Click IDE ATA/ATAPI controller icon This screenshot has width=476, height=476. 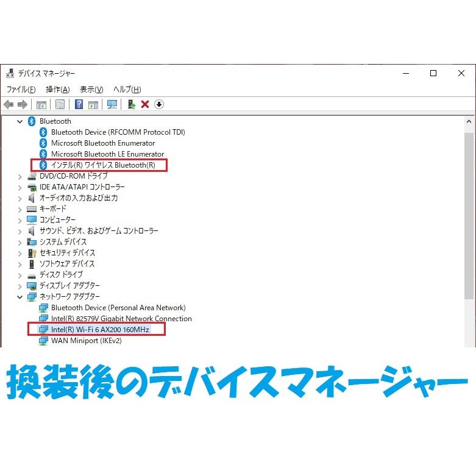(32, 187)
